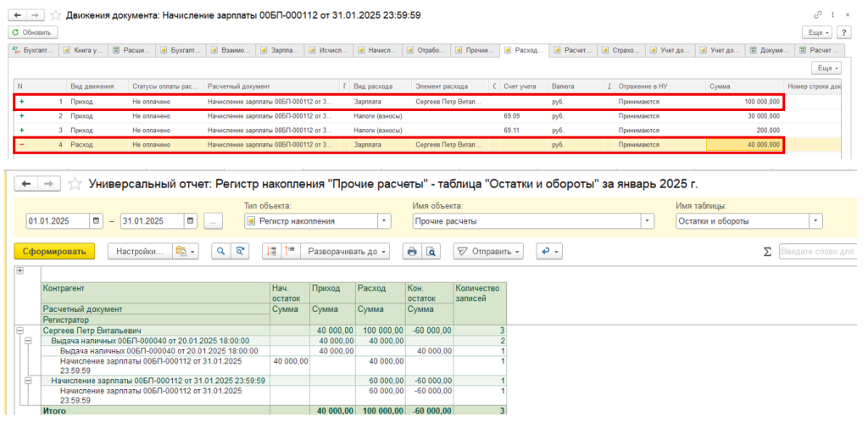Open the Тип объекта dropdown

coord(384,221)
